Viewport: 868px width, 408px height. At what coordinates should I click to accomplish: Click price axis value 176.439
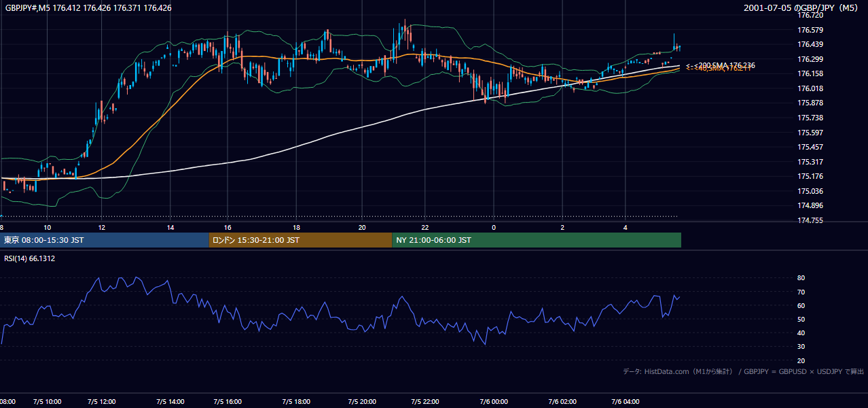pyautogui.click(x=811, y=44)
